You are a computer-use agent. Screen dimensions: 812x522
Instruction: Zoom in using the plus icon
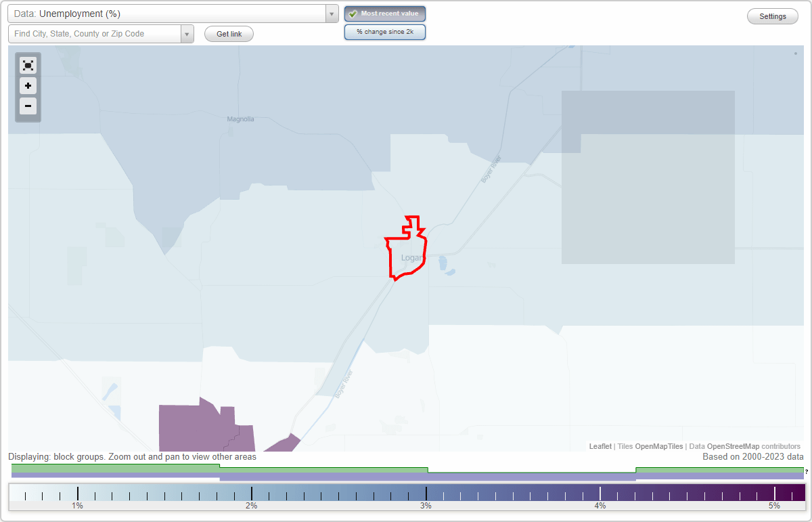click(x=28, y=86)
